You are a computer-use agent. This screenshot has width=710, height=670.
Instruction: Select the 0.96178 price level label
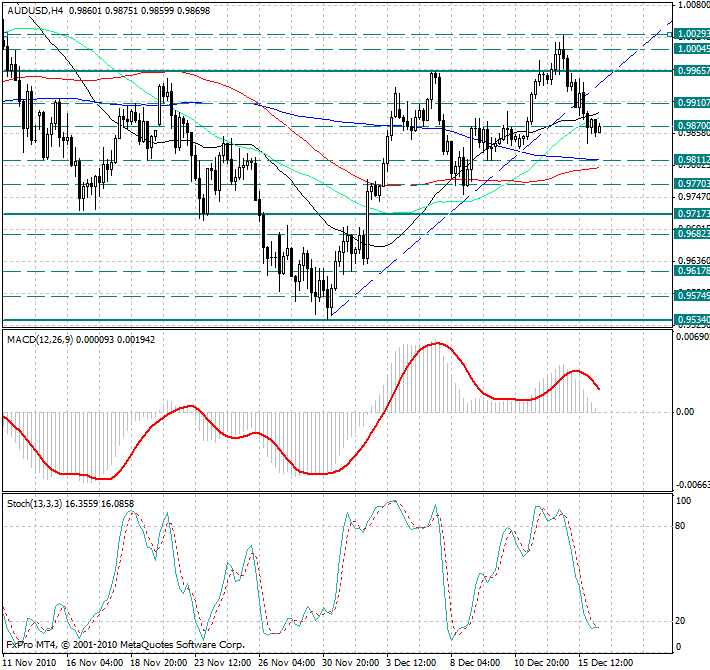[692, 271]
